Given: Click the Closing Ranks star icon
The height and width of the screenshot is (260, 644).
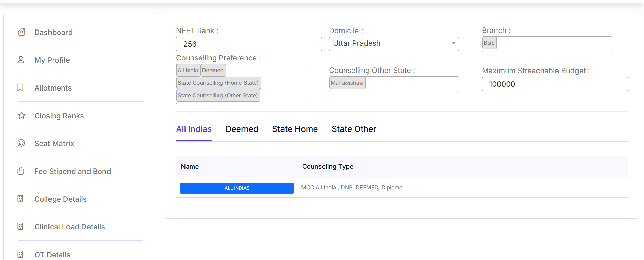Looking at the screenshot, I should pyautogui.click(x=22, y=116).
